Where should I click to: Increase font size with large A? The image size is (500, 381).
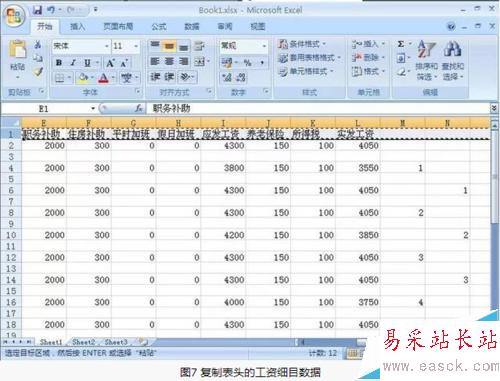pyautogui.click(x=110, y=63)
